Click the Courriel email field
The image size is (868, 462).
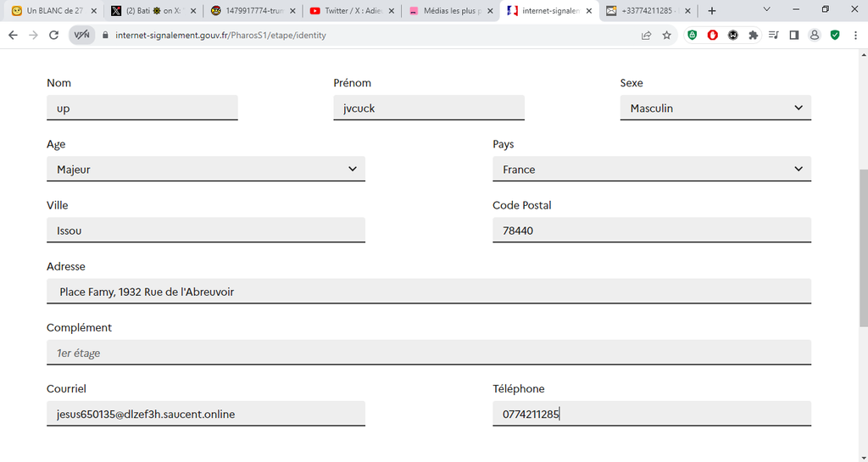pos(206,414)
